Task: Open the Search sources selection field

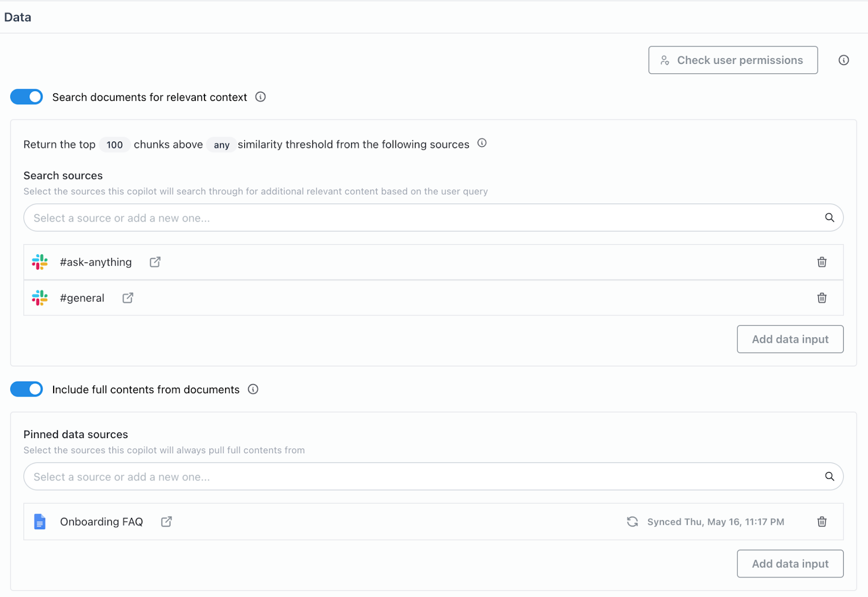Action: [x=423, y=218]
